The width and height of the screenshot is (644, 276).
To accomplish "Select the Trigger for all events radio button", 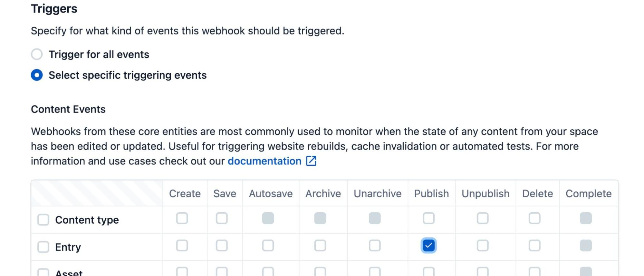I will pos(37,54).
